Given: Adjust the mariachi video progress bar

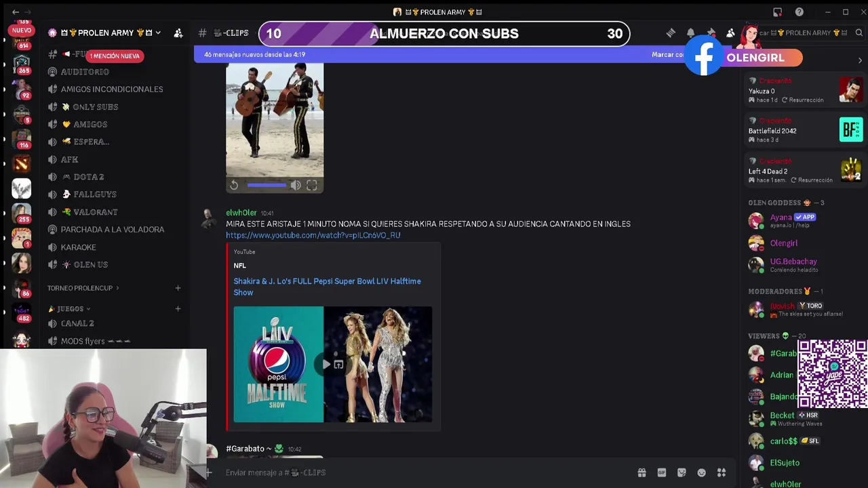Looking at the screenshot, I should click(x=267, y=185).
